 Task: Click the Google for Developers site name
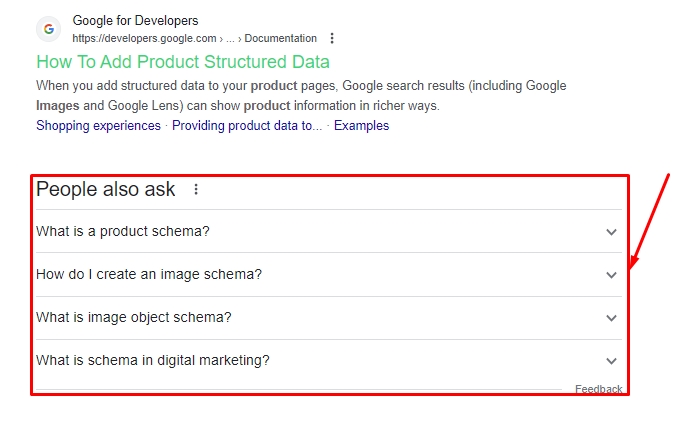(135, 21)
